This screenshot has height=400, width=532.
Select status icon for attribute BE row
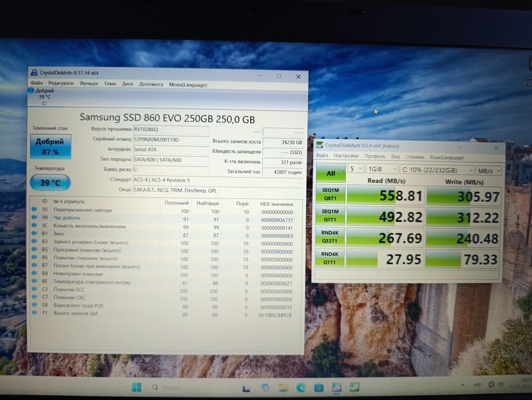[x=34, y=281]
